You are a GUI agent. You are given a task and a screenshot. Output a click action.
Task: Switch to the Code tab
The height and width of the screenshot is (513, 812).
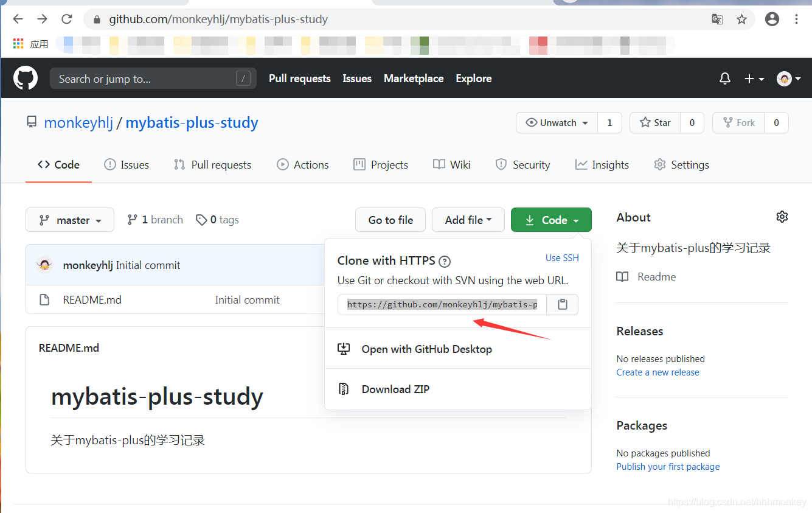58,165
